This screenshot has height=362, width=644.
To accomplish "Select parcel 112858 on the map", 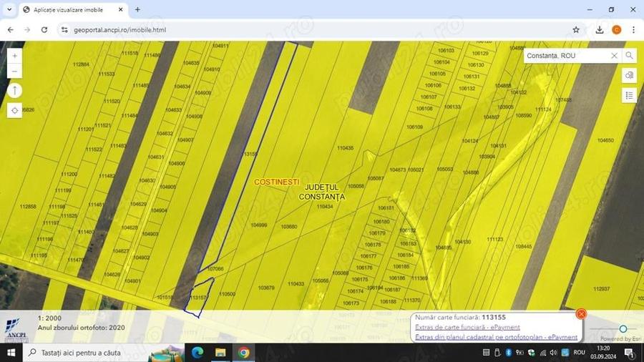I will click(28, 207).
